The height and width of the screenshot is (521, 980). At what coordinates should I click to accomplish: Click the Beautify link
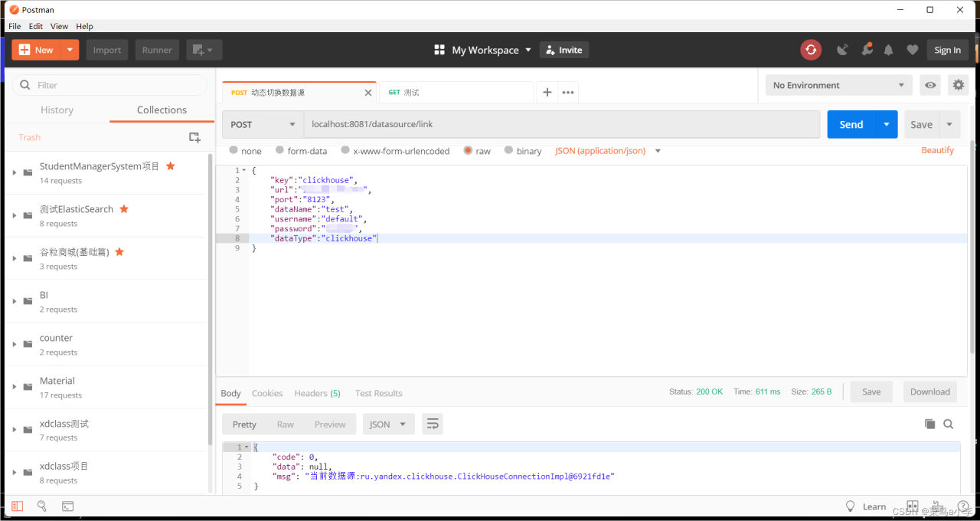click(937, 150)
